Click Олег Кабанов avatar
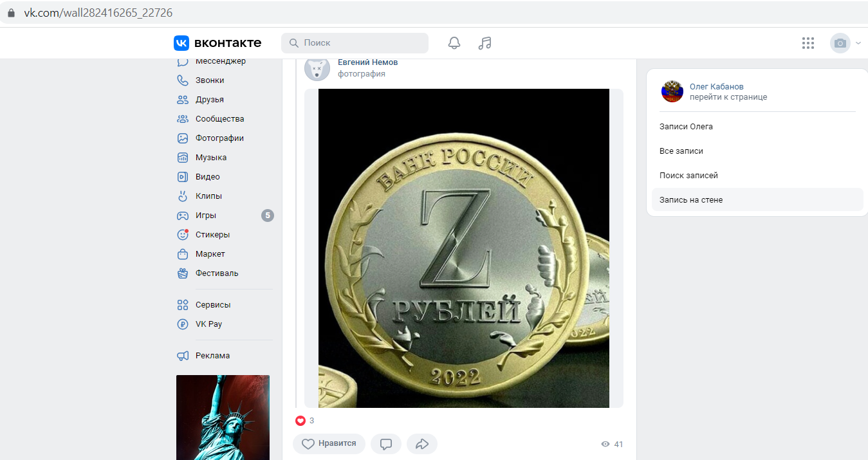868x460 pixels. pos(672,92)
